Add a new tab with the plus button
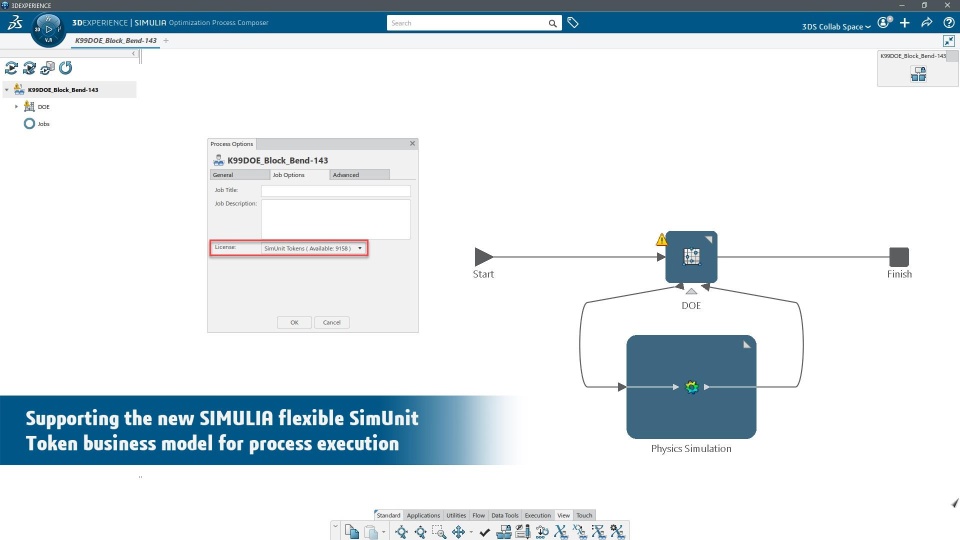This screenshot has height=540, width=960. point(166,40)
